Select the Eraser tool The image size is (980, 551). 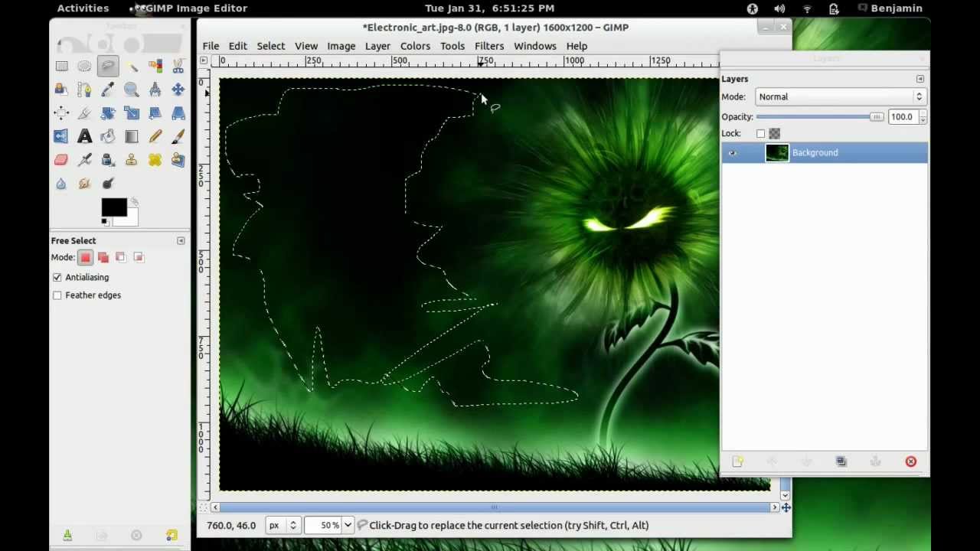click(x=61, y=160)
